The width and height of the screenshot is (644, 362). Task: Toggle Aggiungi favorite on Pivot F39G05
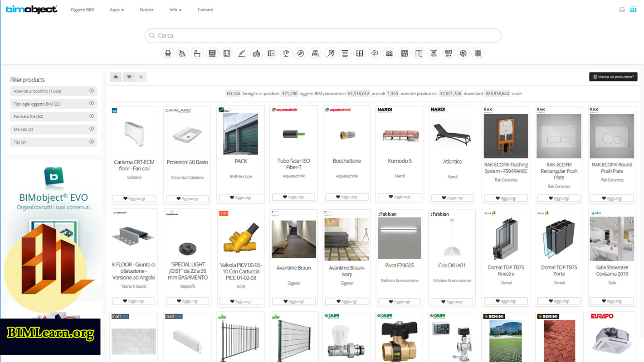(x=399, y=301)
